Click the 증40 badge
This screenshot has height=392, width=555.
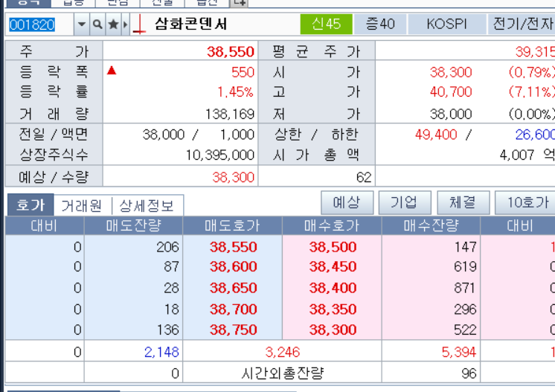click(380, 24)
